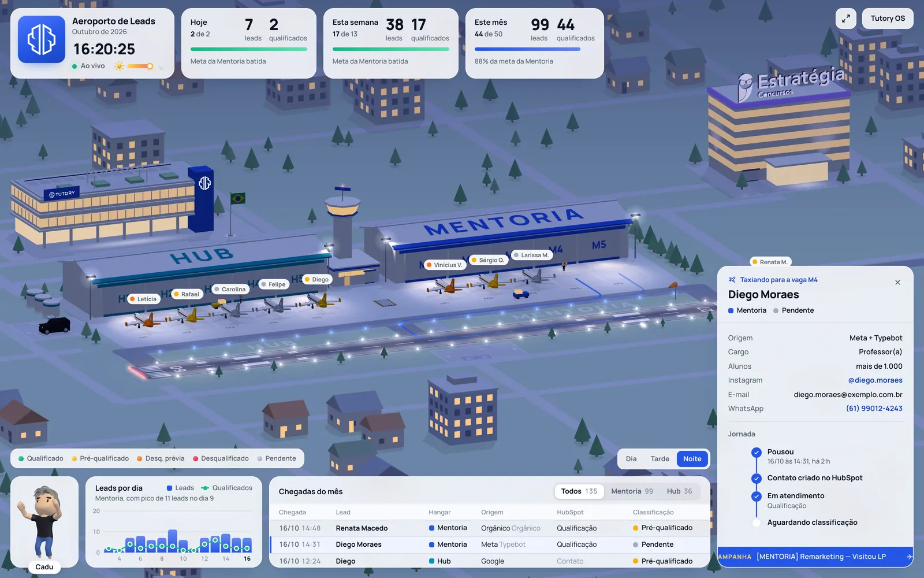Viewport: 924px width, 578px height.
Task: Select the Renata Macedo table row
Action: (x=490, y=528)
